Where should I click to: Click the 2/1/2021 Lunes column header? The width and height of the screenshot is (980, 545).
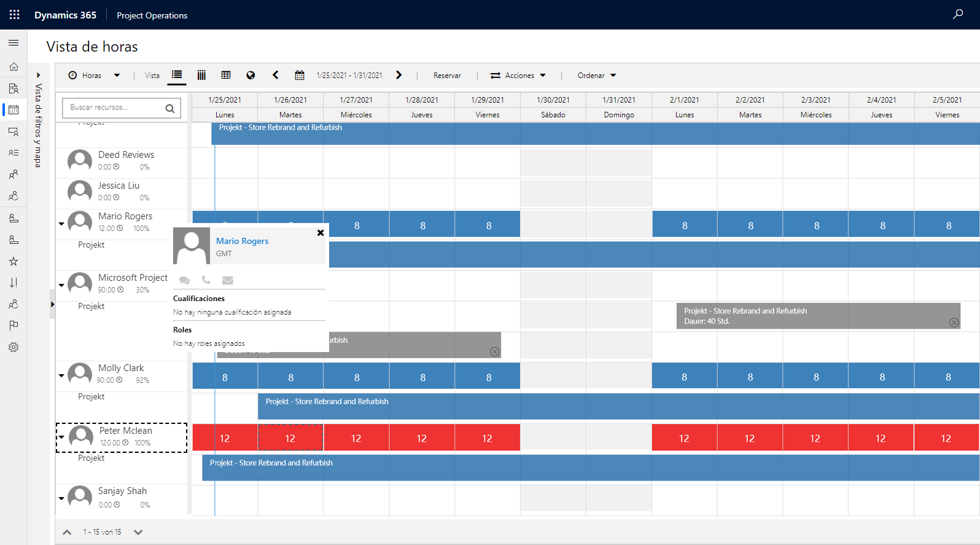click(x=685, y=107)
